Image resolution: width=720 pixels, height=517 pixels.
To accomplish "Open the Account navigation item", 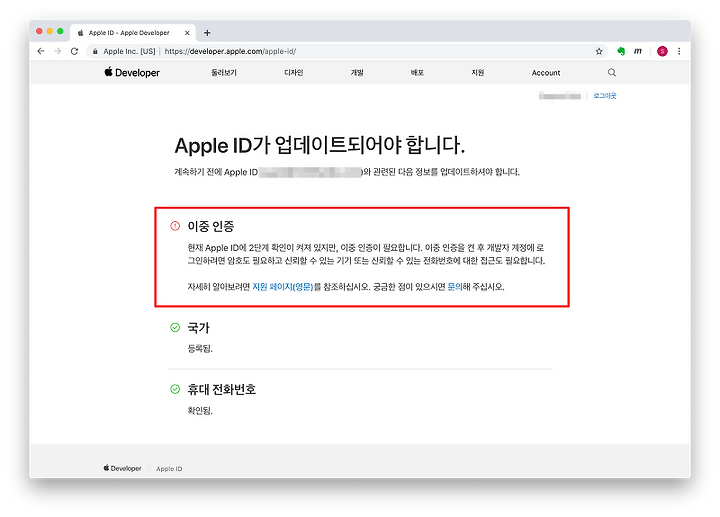I will (546, 73).
